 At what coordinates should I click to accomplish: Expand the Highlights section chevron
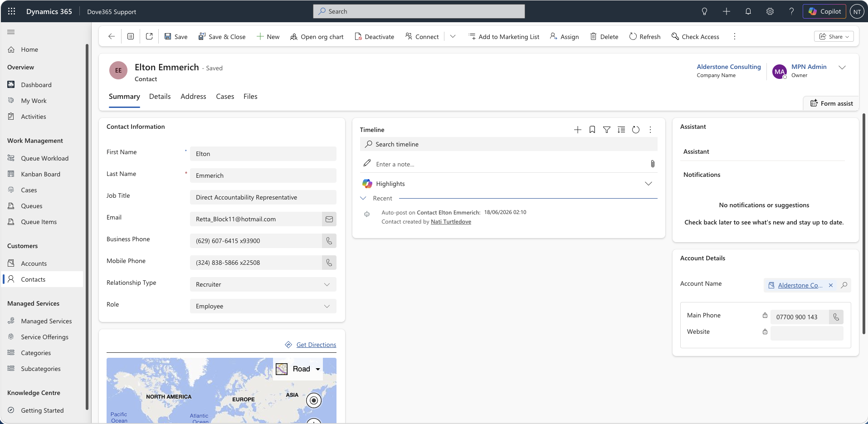pos(649,184)
